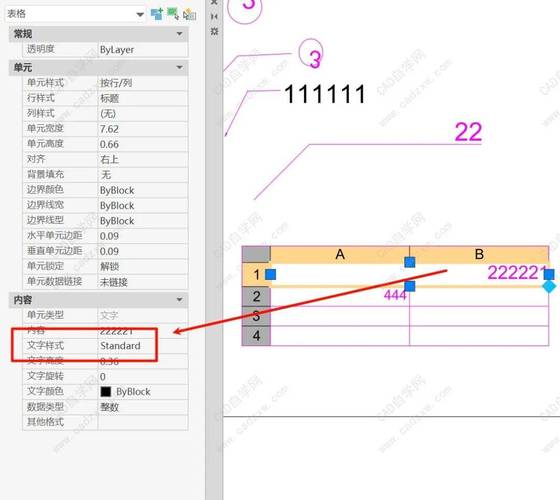
Task: Select row header 4 in the table
Action: (256, 336)
